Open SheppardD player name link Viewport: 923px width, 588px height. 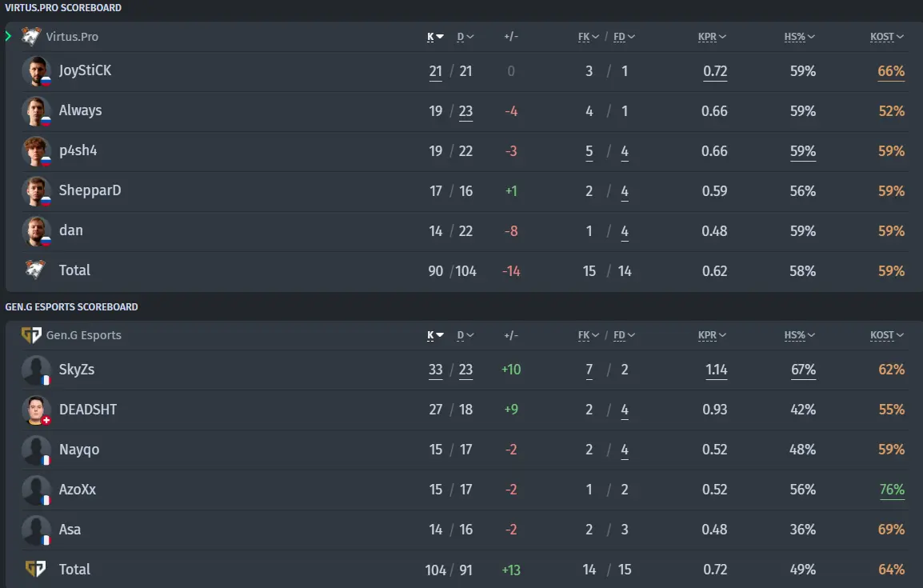(x=90, y=190)
